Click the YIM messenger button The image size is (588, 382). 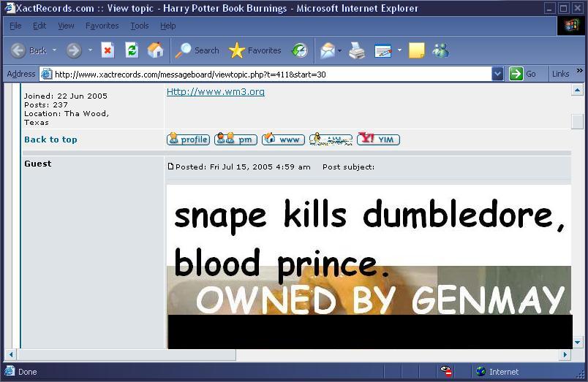pos(378,140)
